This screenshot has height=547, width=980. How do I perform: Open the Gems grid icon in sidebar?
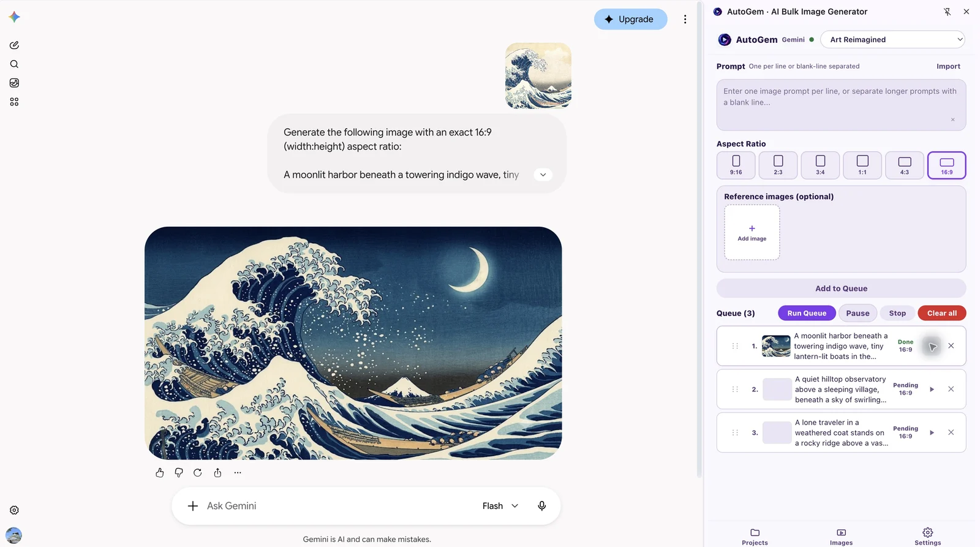point(14,102)
